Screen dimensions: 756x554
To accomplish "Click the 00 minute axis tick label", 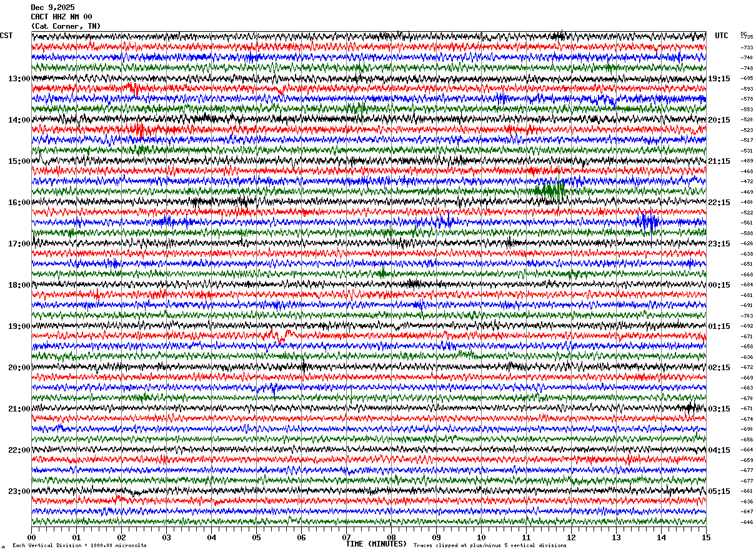I will pos(31,537).
